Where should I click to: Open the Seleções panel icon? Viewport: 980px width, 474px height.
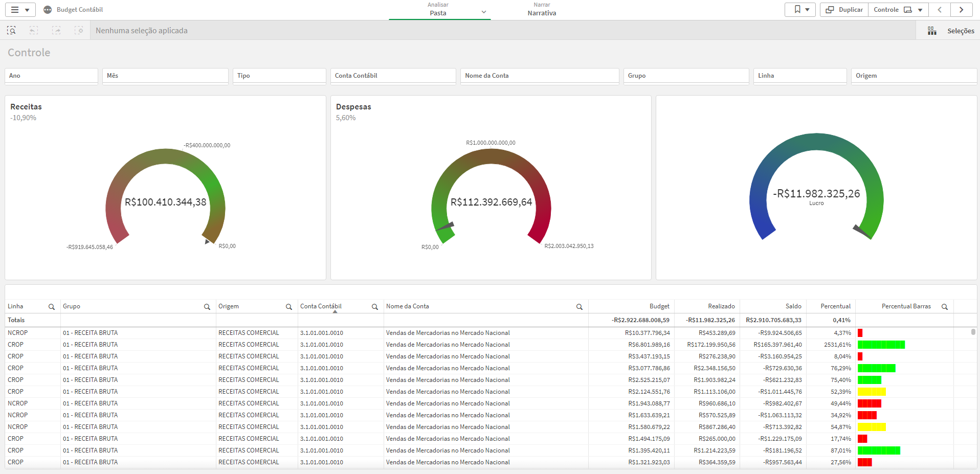(x=932, y=30)
